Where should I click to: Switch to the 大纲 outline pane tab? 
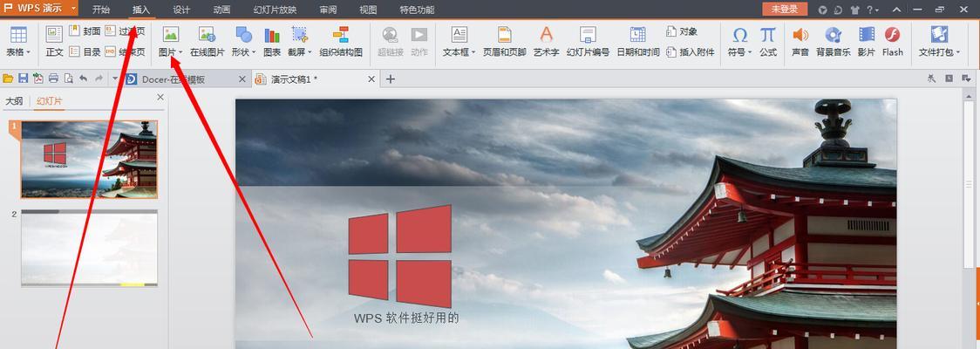point(14,100)
